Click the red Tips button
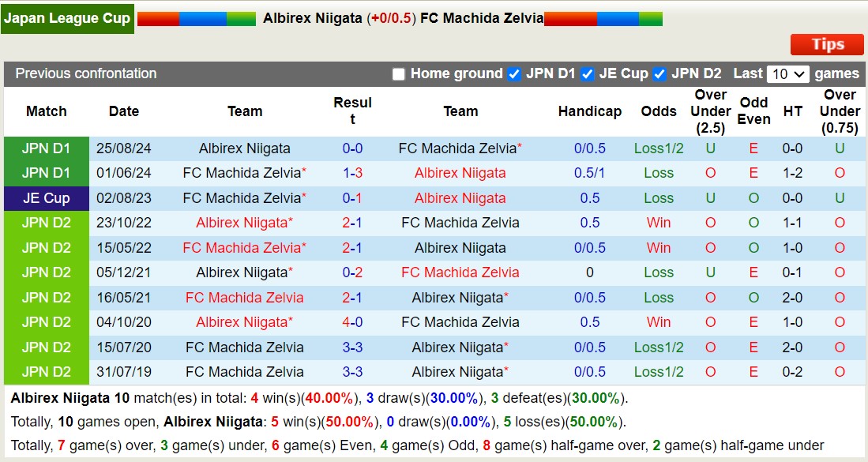This screenshot has width=868, height=462. (826, 44)
